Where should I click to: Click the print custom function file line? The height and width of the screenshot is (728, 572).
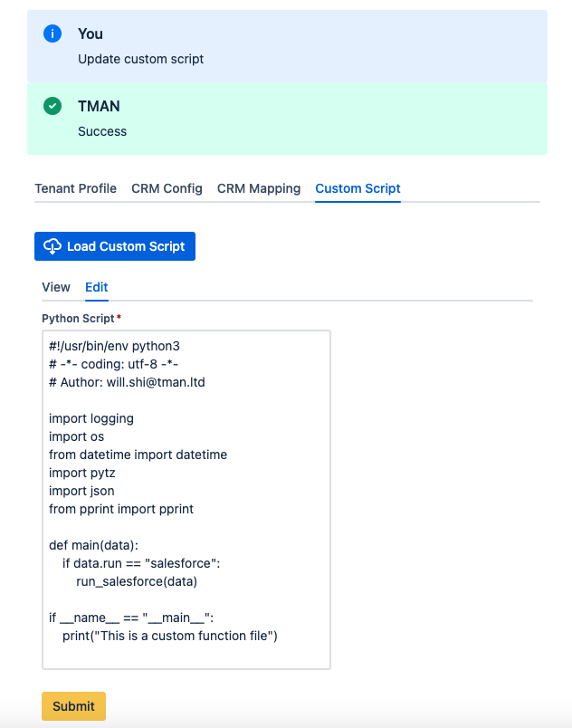[170, 636]
